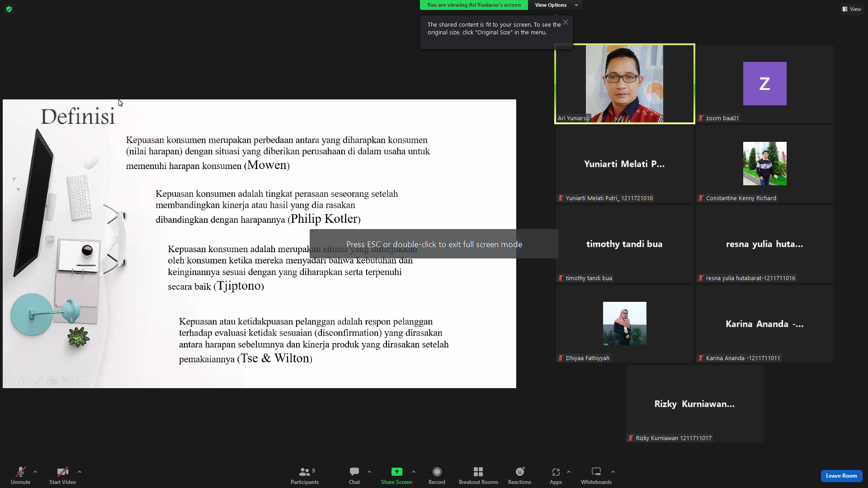
Task: Click muted mic icon beside zoom baa01
Action: click(x=701, y=118)
